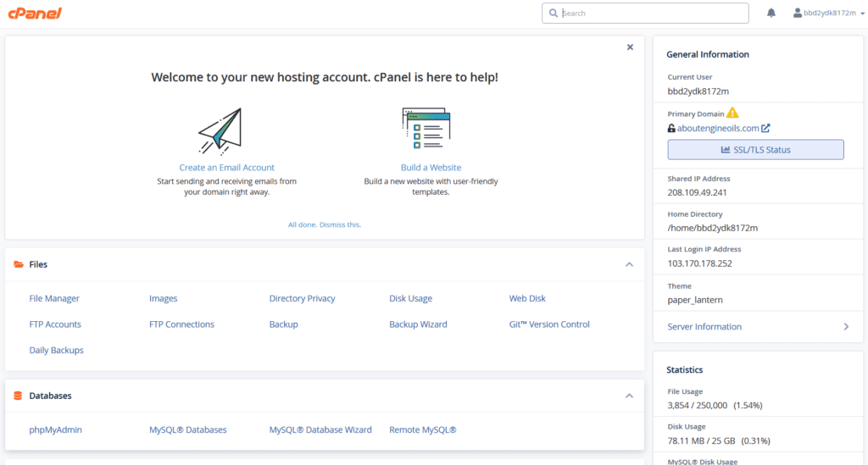Open Disk Usage
The width and height of the screenshot is (868, 465).
tap(411, 299)
